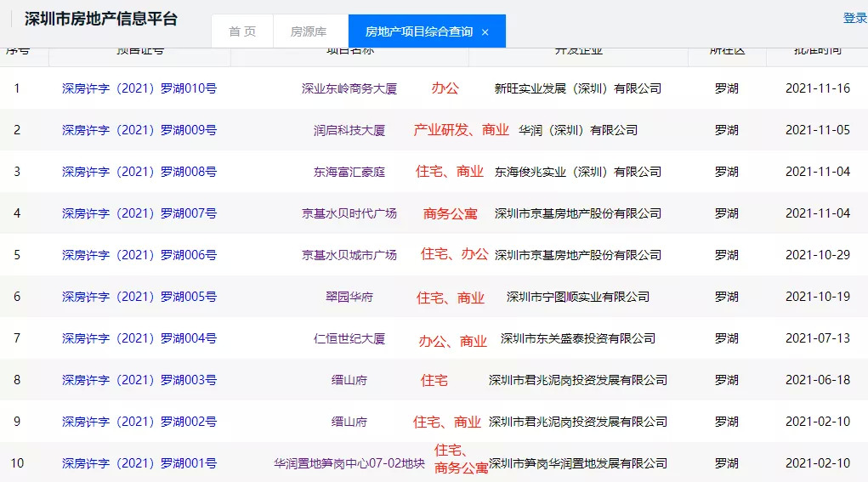Select developer 东海俊兆实业（深圳）有限公司
Image resolution: width=868 pixels, height=482 pixels.
coord(578,172)
